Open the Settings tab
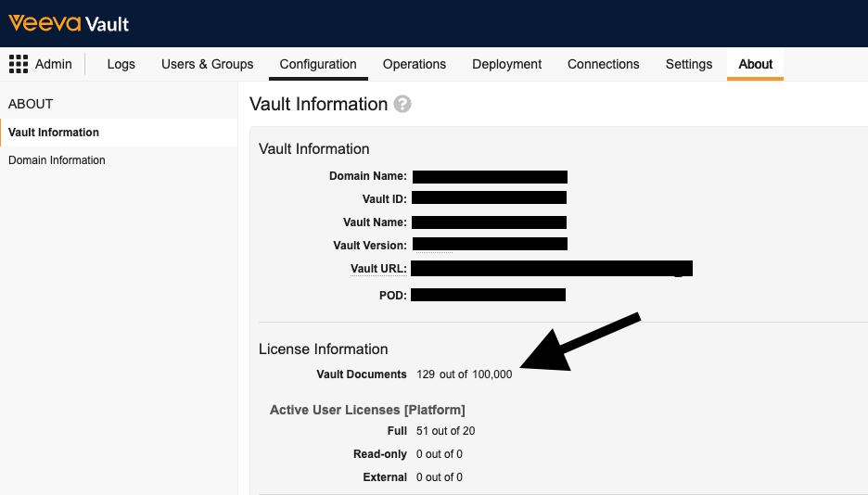The height and width of the screenshot is (495, 868). (x=689, y=64)
